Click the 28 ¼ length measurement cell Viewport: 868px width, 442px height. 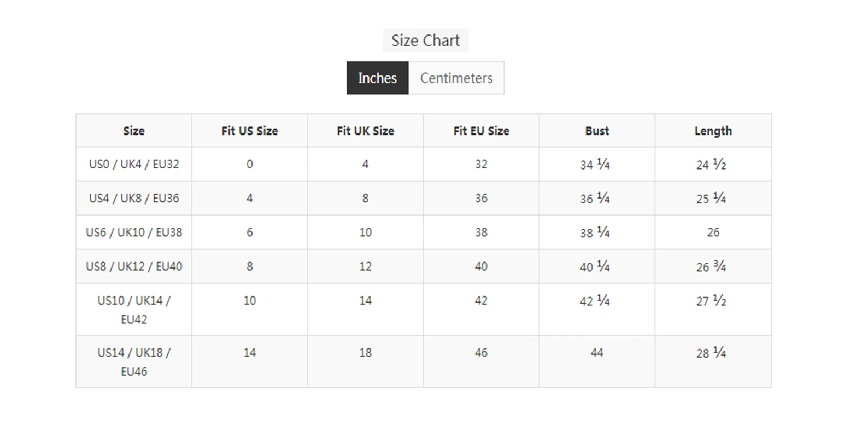click(711, 353)
